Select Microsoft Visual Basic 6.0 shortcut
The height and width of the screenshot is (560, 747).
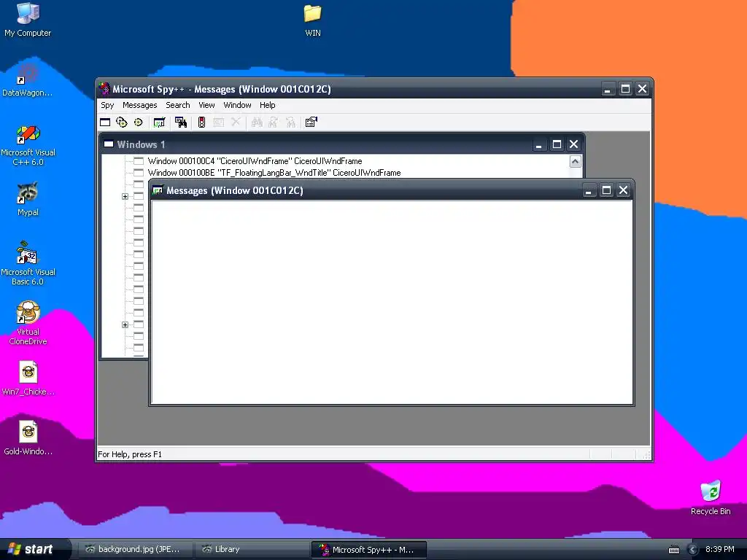(x=28, y=263)
